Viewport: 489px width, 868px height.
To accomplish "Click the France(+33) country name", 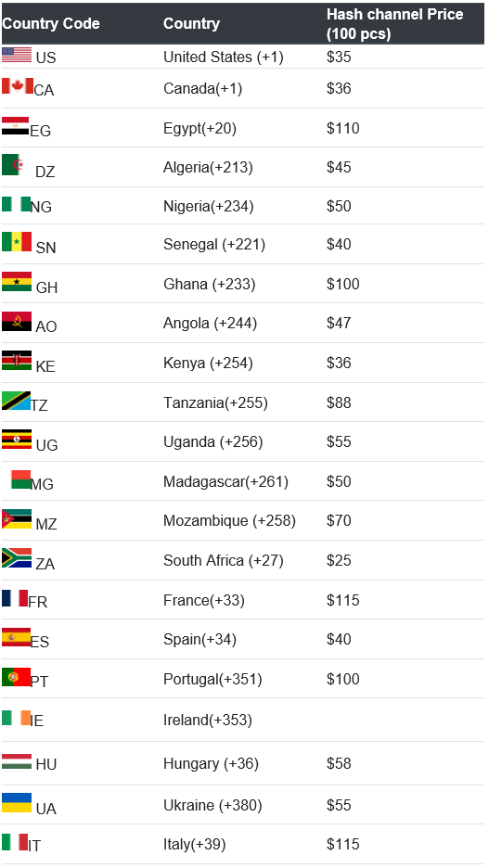I will coord(204,600).
